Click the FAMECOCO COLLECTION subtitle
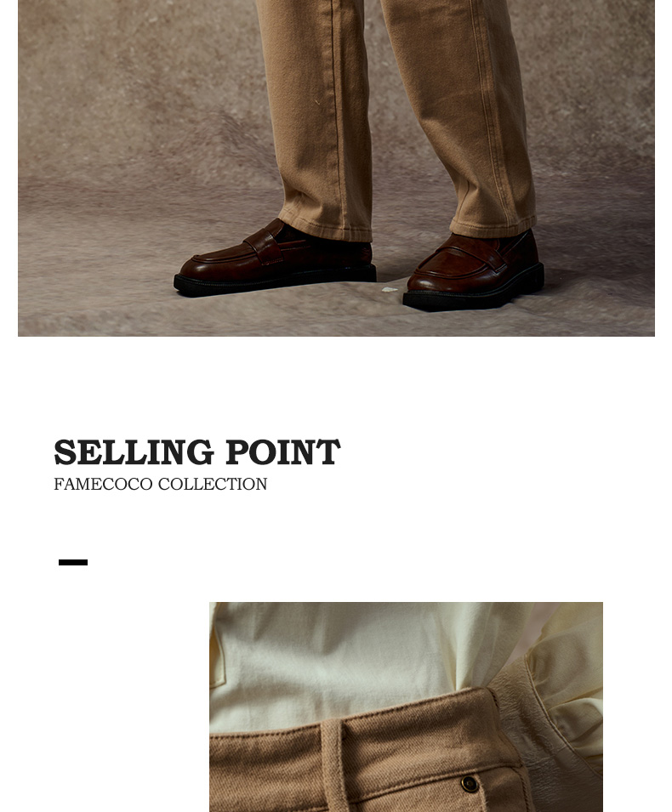This screenshot has height=812, width=672. [161, 484]
